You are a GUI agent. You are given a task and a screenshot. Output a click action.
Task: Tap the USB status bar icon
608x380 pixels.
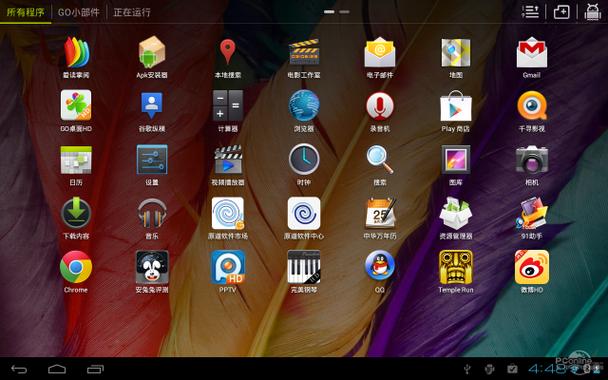coord(468,368)
